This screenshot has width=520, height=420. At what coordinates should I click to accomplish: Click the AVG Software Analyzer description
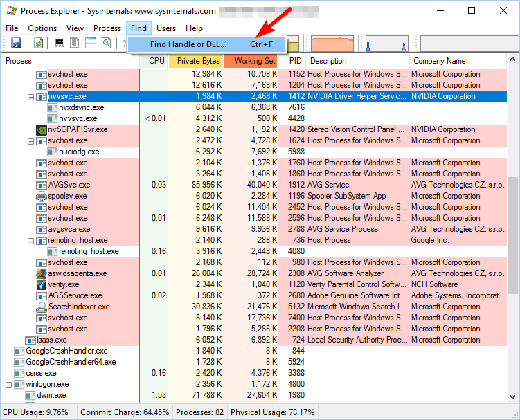(x=346, y=273)
